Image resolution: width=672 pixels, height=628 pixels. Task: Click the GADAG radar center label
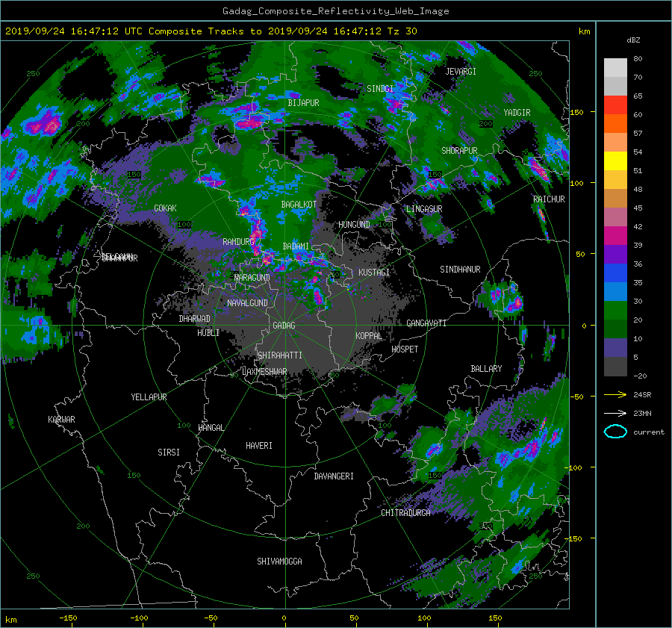pos(284,326)
